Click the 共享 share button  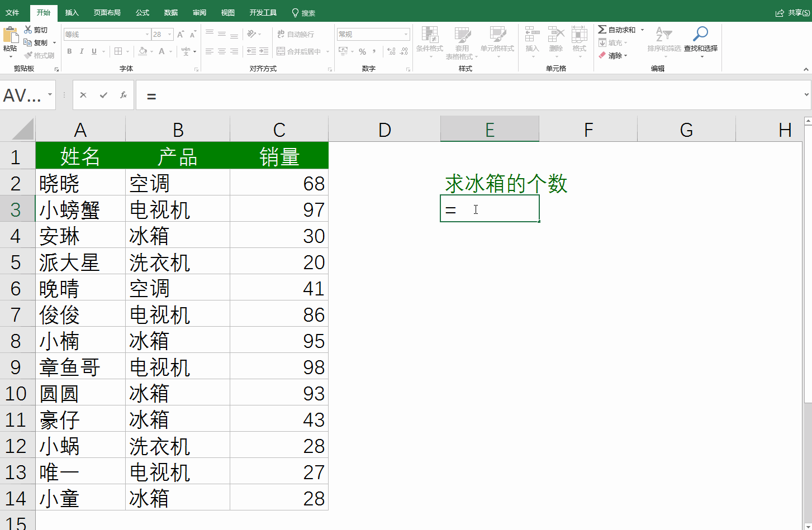click(794, 12)
